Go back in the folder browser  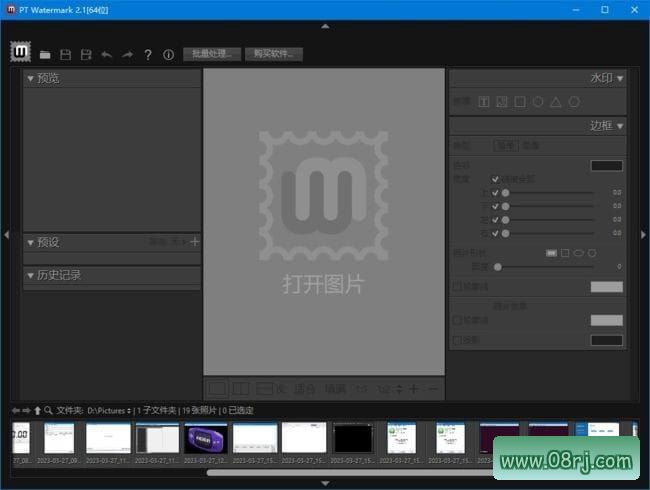pos(16,410)
